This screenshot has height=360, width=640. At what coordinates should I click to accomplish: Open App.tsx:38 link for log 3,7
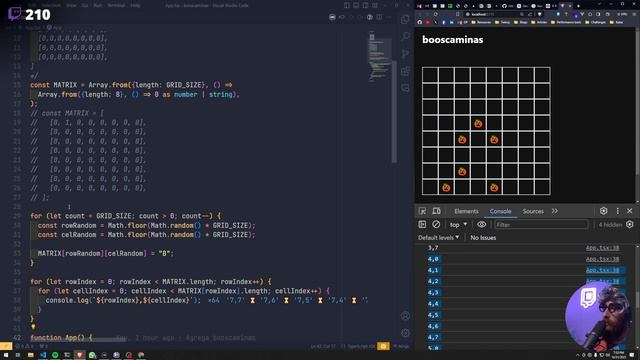[x=602, y=248]
